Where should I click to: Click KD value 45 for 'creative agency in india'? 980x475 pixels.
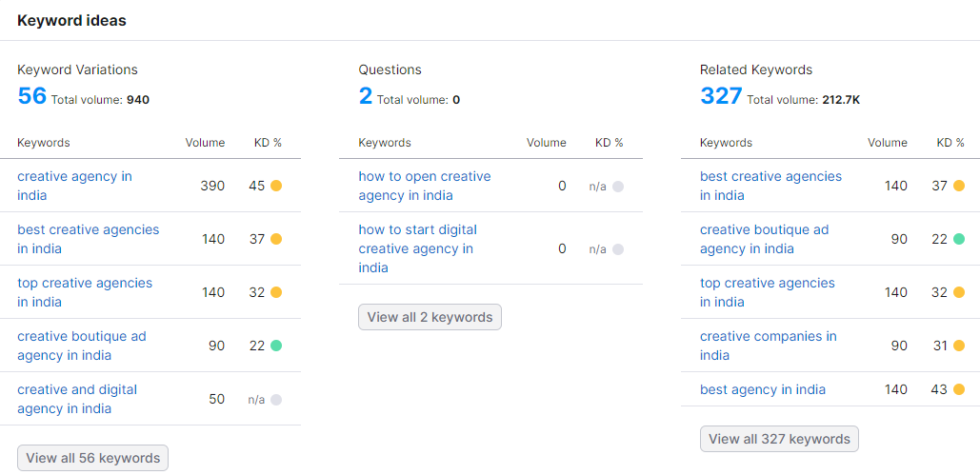point(257,186)
